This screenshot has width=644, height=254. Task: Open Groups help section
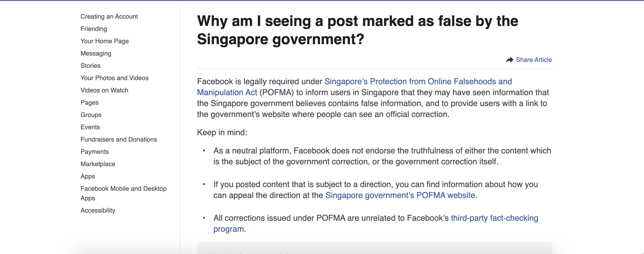(x=91, y=115)
